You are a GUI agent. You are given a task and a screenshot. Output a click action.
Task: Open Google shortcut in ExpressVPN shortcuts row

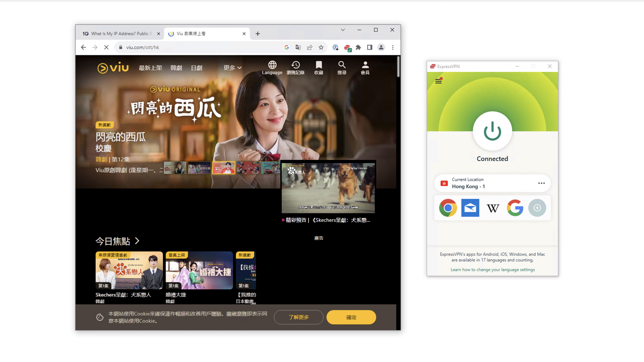tap(515, 208)
